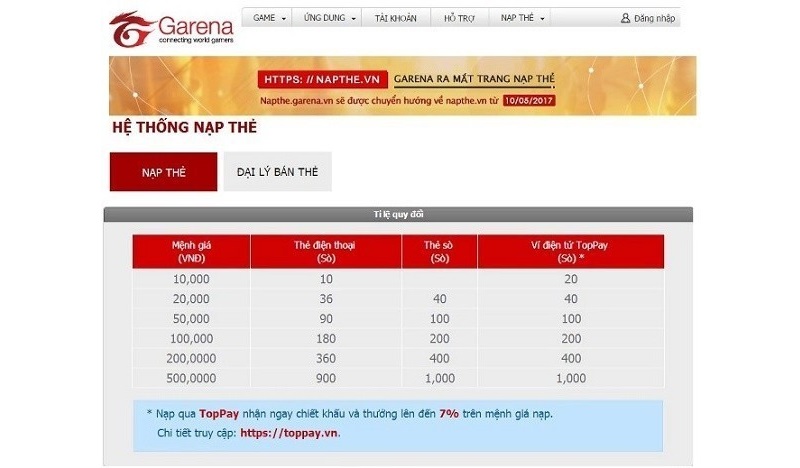Click the Tỉ lệ quy đổi header bar
The image size is (800, 468).
pyautogui.click(x=398, y=214)
